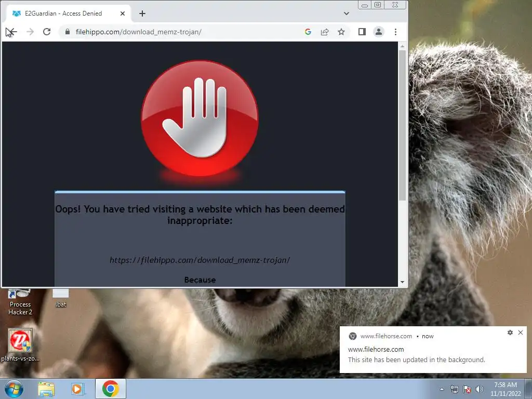Open Chrome's three-dot menu
Image resolution: width=532 pixels, height=399 pixels.
395,32
